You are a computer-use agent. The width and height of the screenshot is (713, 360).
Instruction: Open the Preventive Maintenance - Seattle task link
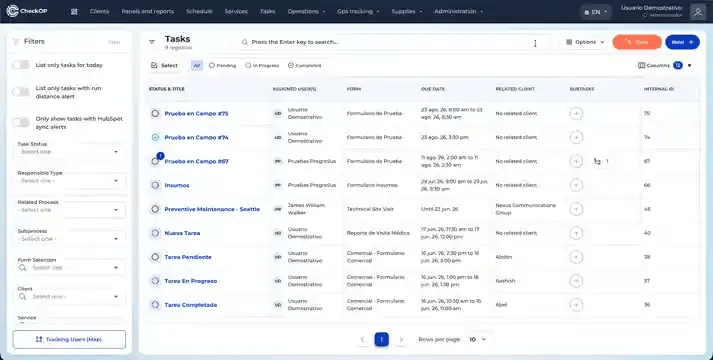(x=212, y=209)
